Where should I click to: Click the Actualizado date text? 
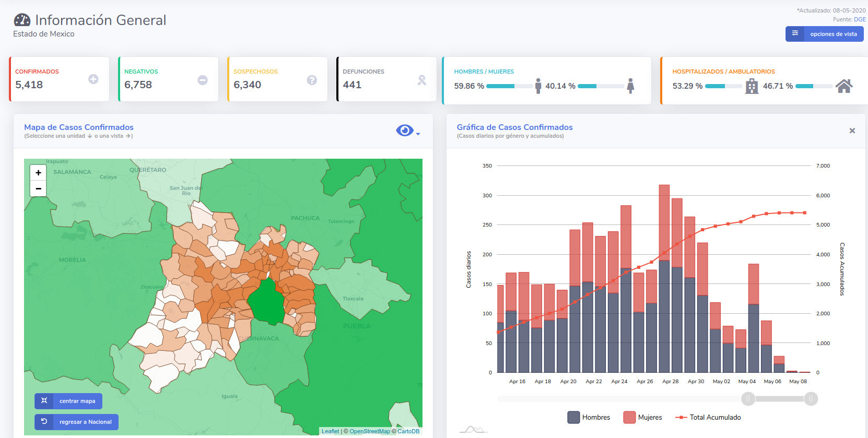pos(831,10)
